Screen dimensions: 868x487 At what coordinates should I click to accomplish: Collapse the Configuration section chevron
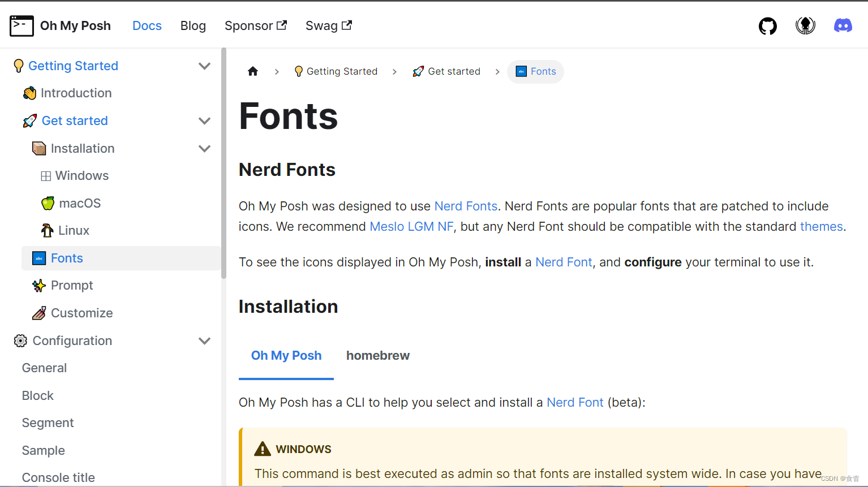205,341
